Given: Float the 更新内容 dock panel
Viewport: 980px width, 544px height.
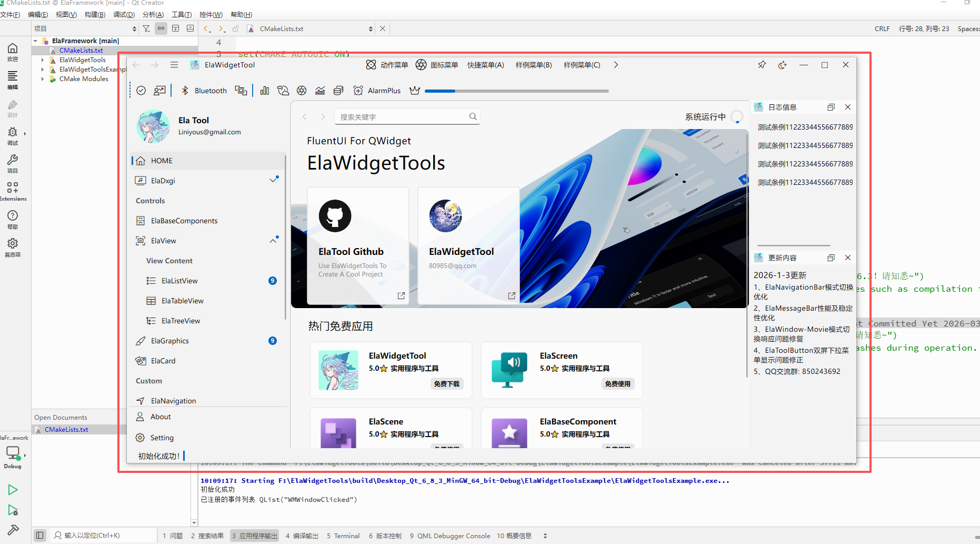Looking at the screenshot, I should pyautogui.click(x=831, y=258).
